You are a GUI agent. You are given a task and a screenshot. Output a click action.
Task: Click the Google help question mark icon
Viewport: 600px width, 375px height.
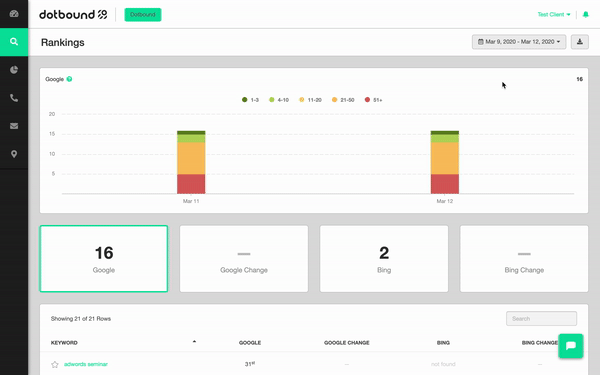pyautogui.click(x=69, y=79)
